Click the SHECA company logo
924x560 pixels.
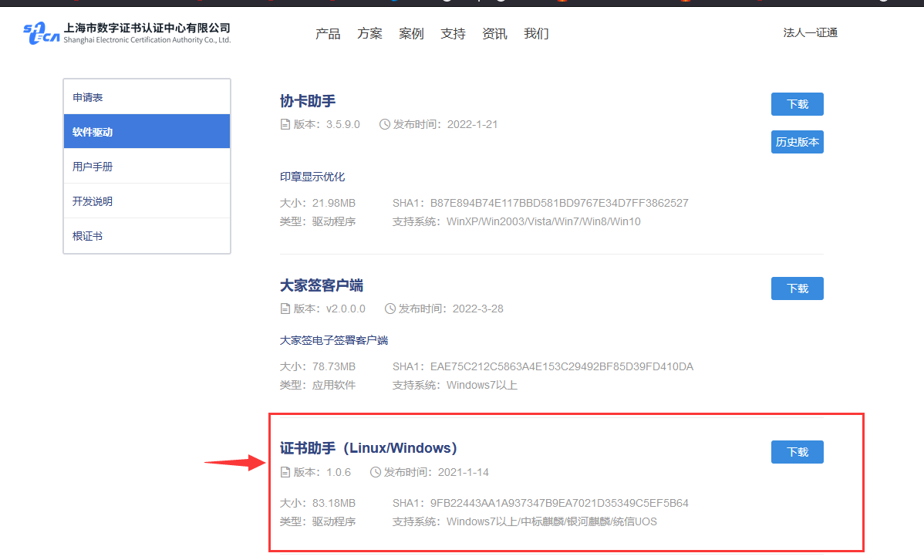[x=127, y=33]
